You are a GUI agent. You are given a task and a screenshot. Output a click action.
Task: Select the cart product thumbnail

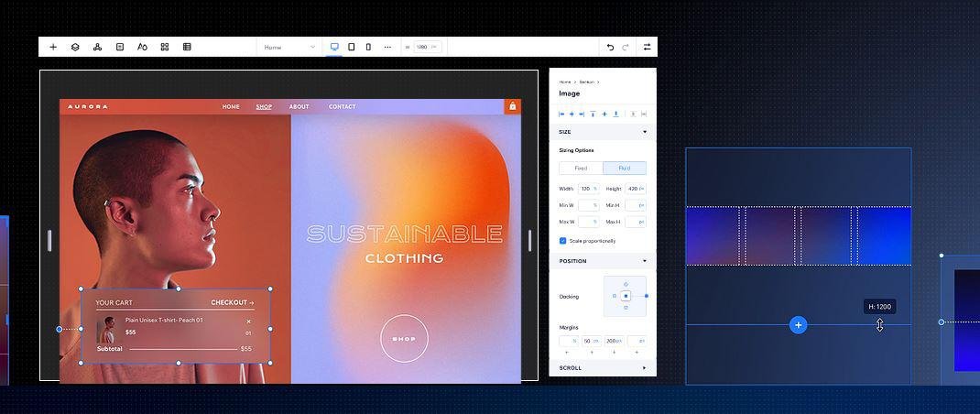coord(109,330)
